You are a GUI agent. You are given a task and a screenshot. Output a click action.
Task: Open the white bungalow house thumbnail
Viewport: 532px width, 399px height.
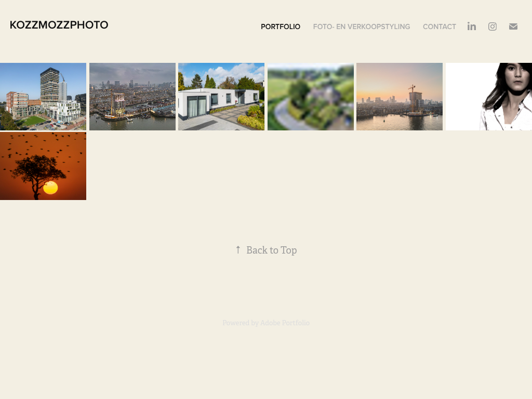point(221,96)
